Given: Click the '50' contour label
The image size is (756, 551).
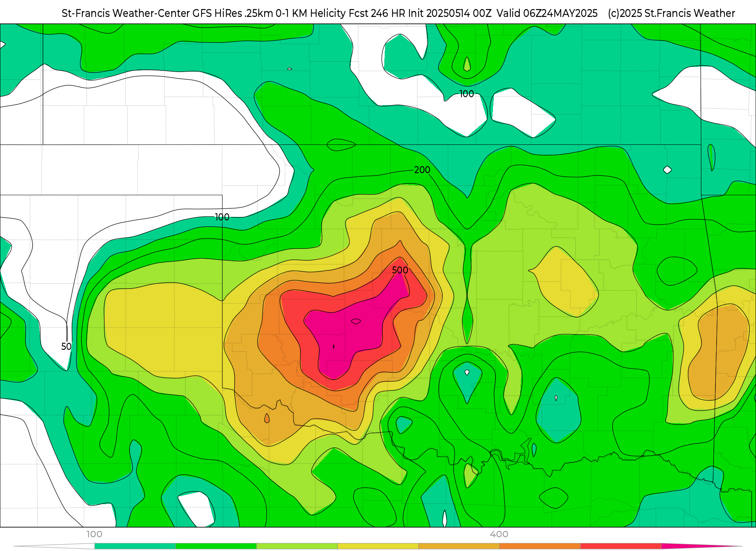Looking at the screenshot, I should [66, 346].
